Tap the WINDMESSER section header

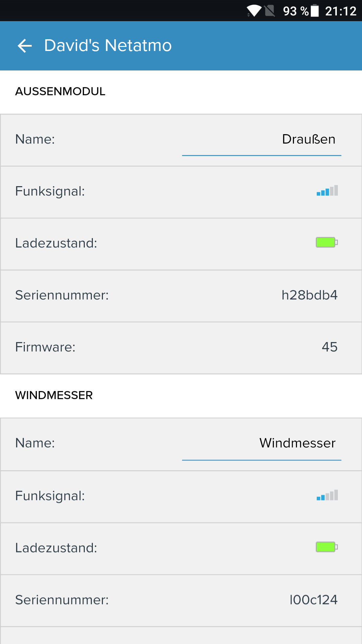click(54, 395)
